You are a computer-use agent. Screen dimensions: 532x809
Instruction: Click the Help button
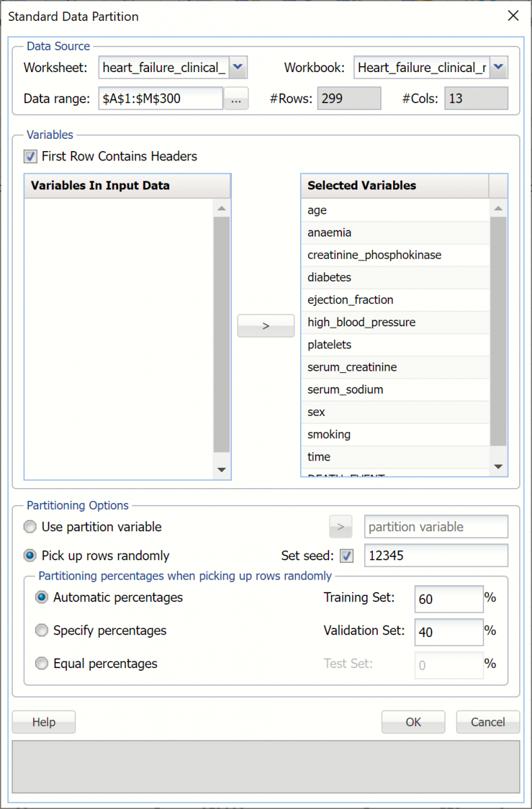click(44, 722)
